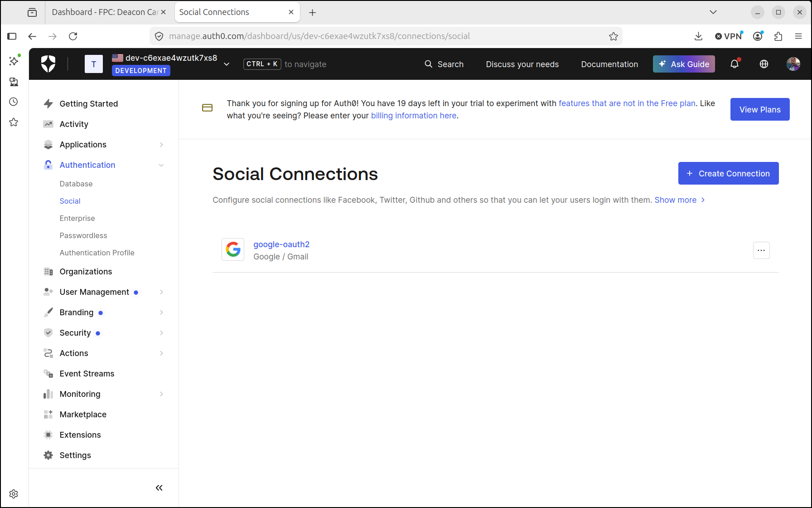The width and height of the screenshot is (812, 508).
Task: Open the Documentation link
Action: (609, 64)
